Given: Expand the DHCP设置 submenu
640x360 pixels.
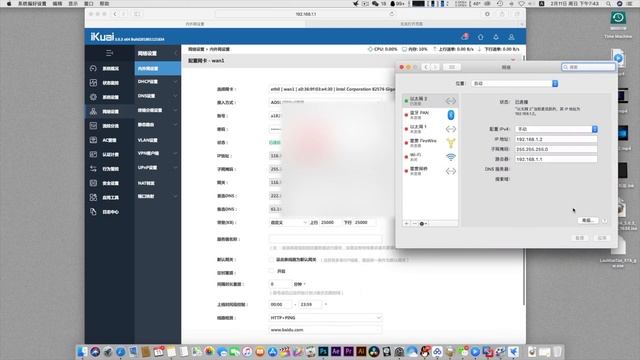Looking at the screenshot, I should point(158,82).
